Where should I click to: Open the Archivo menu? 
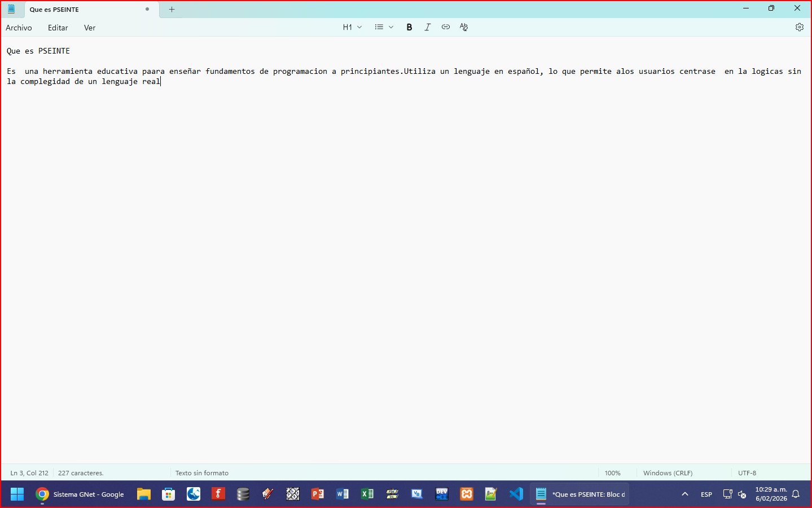[19, 28]
